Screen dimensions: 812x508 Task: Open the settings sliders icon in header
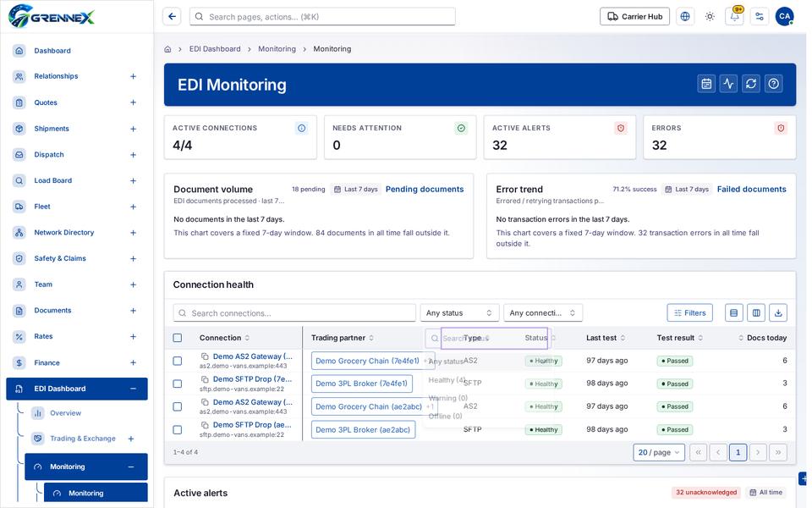[760, 17]
